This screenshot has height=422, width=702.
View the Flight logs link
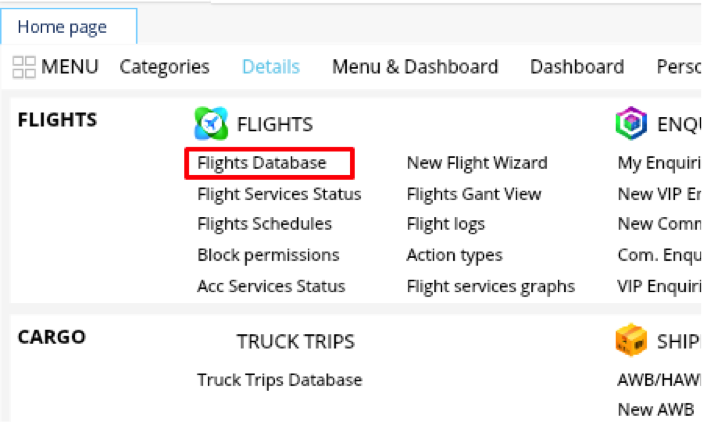point(445,224)
